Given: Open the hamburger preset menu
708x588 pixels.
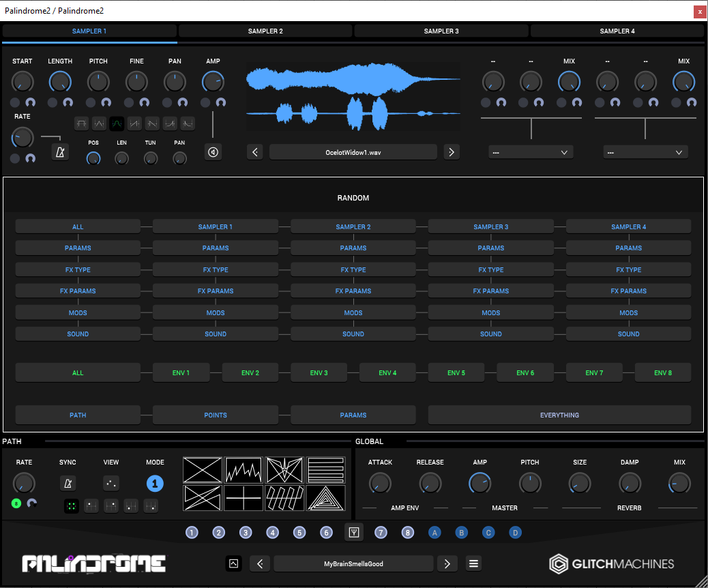Looking at the screenshot, I should coord(473,563).
